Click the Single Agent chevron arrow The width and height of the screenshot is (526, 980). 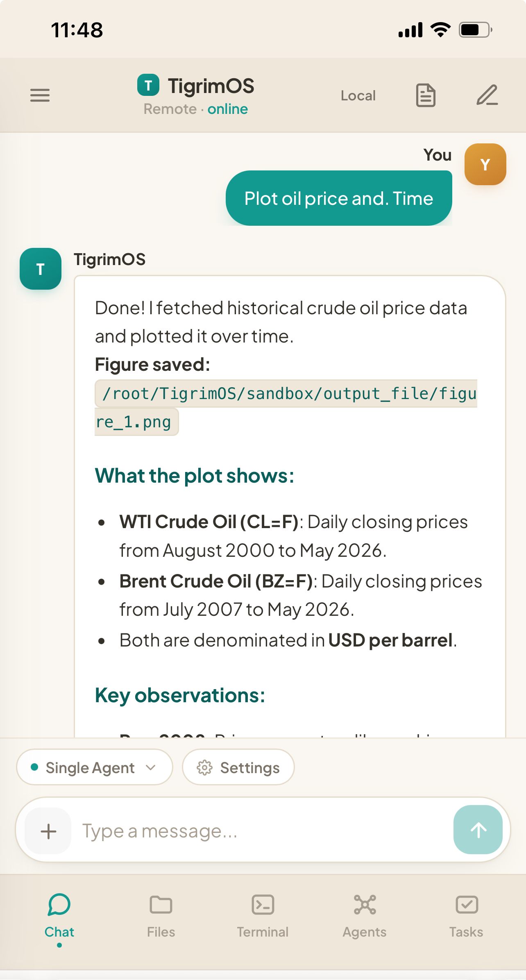[151, 767]
